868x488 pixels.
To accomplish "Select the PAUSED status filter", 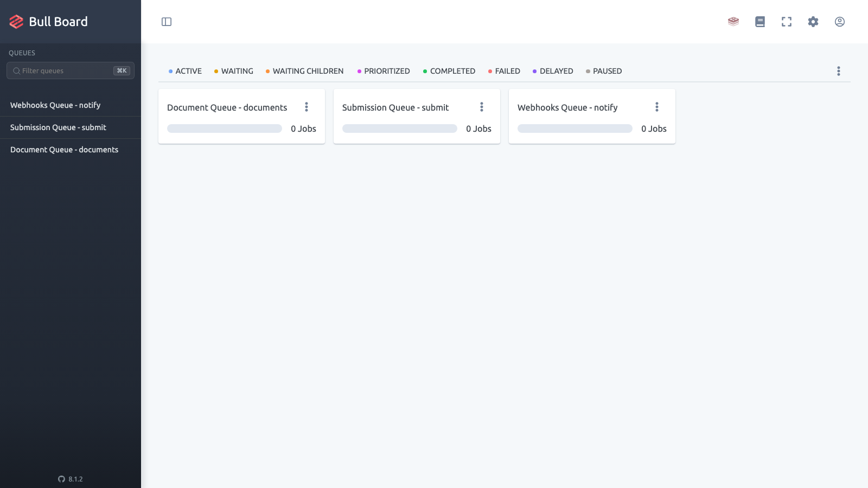I will [604, 71].
